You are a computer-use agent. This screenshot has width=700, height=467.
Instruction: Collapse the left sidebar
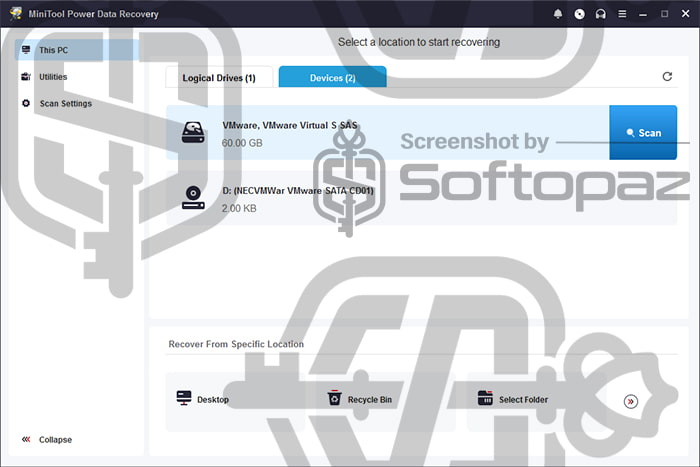click(x=47, y=440)
